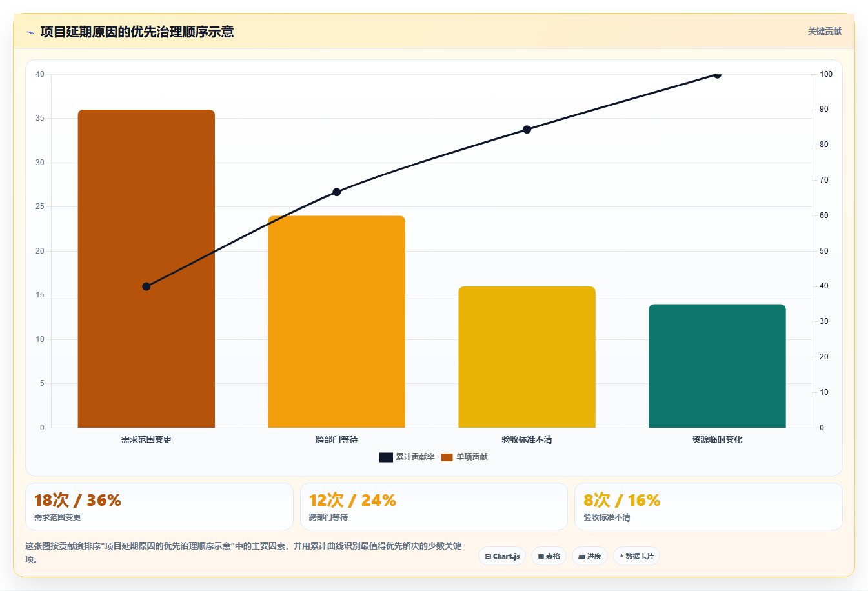
Task: Click the 跨部门等待 caption in the second stat card
Action: tap(328, 517)
